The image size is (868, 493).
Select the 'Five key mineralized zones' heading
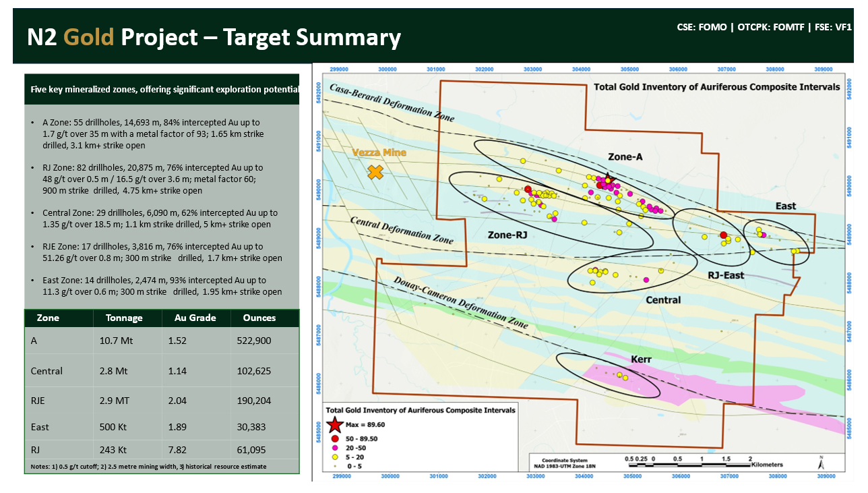(166, 90)
